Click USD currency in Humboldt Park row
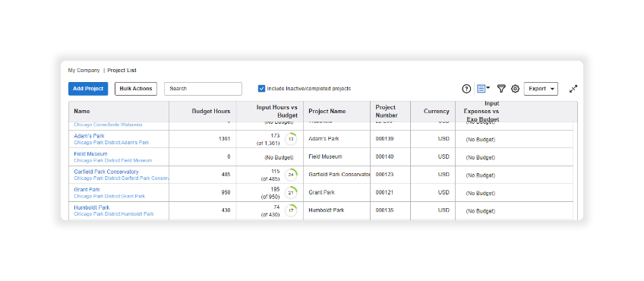 pos(444,210)
